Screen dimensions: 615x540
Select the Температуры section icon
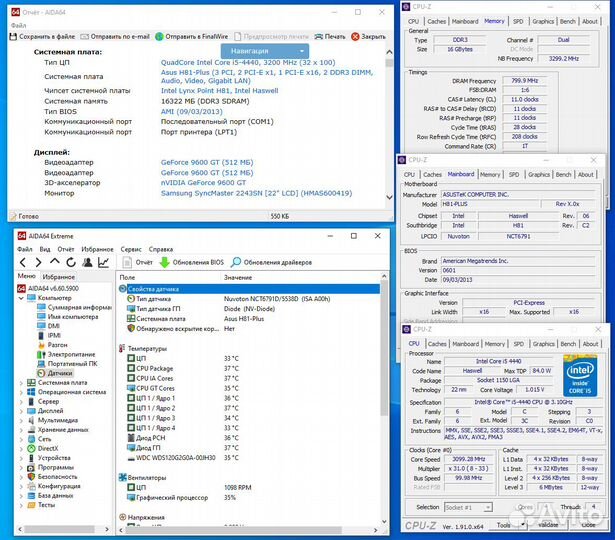[122, 348]
